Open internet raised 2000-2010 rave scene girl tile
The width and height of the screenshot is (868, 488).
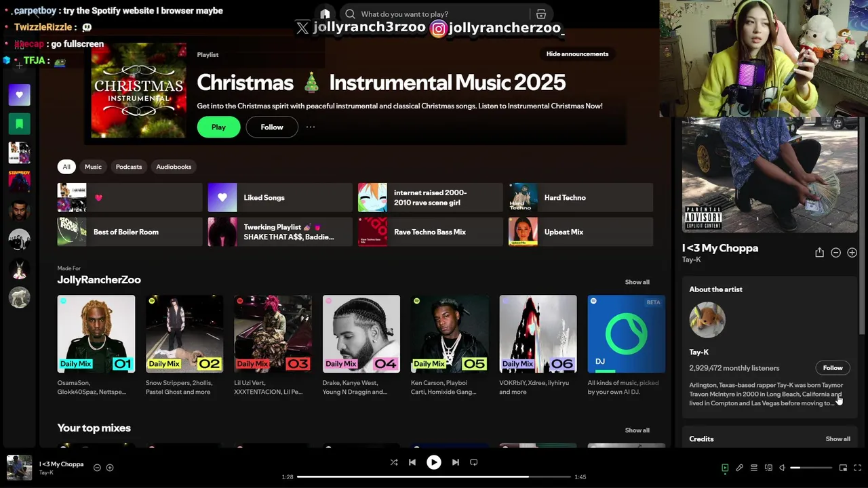point(430,198)
